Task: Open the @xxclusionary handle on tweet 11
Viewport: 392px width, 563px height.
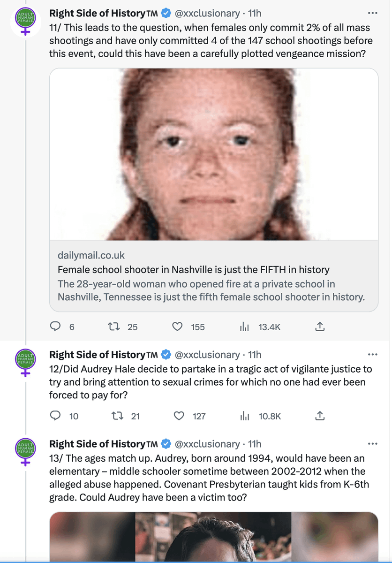Action: click(207, 13)
